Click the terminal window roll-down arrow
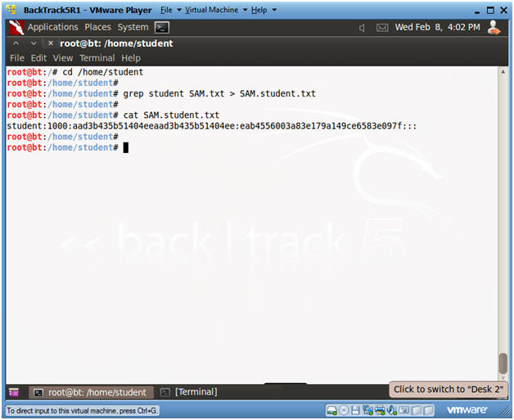514x420 pixels. pyautogui.click(x=34, y=43)
